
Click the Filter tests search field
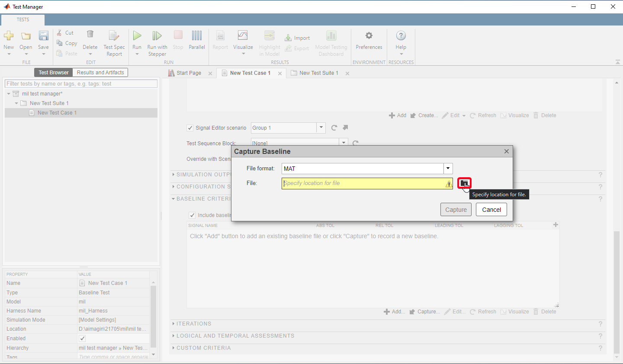coord(81,84)
